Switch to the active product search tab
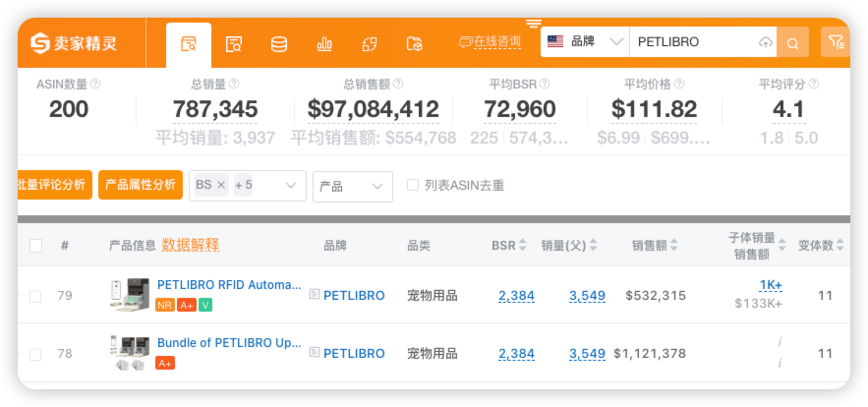Image resolution: width=868 pixels, height=407 pixels. (189, 44)
